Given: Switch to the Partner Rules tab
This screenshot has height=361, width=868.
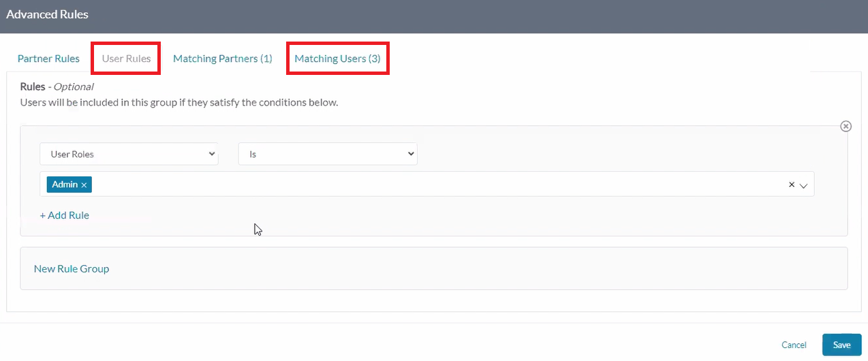Looking at the screenshot, I should pos(48,59).
